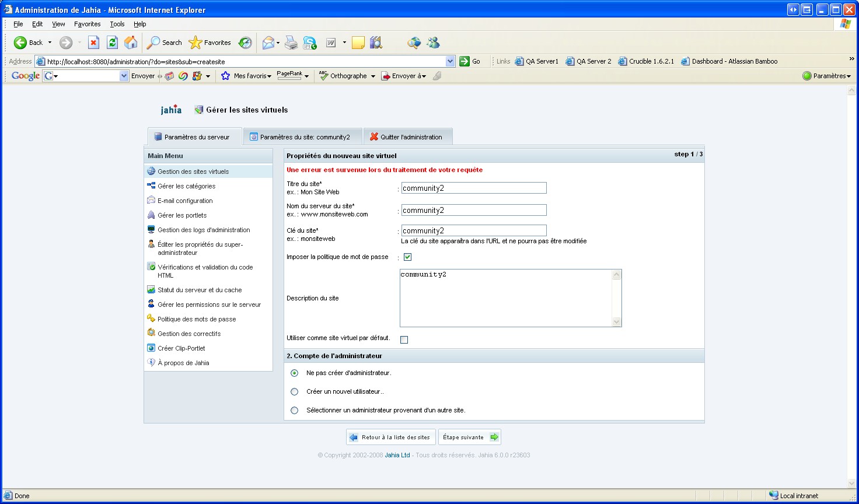Open E-mail configuration entry

185,201
